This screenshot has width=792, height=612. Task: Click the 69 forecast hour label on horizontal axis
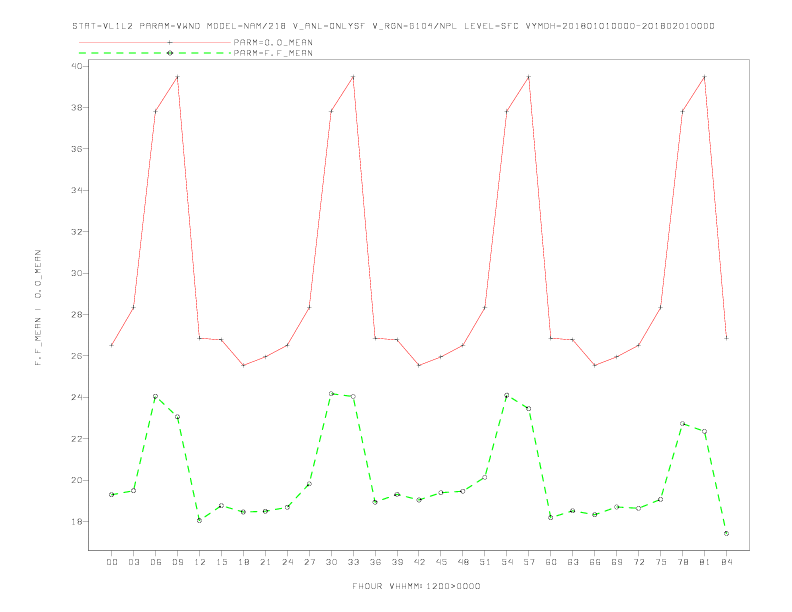click(x=617, y=562)
